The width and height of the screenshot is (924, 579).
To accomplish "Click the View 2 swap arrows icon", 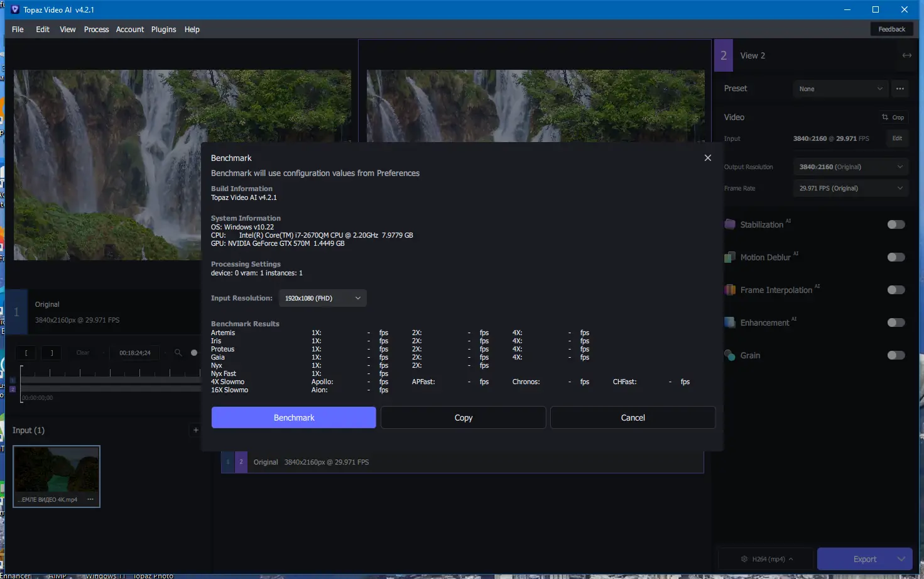I will [907, 55].
